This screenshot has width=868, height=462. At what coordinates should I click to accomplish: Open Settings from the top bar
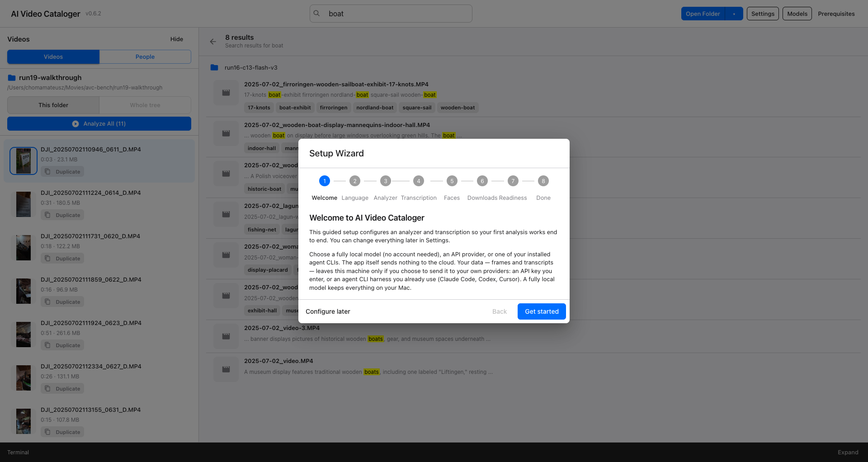pyautogui.click(x=763, y=14)
